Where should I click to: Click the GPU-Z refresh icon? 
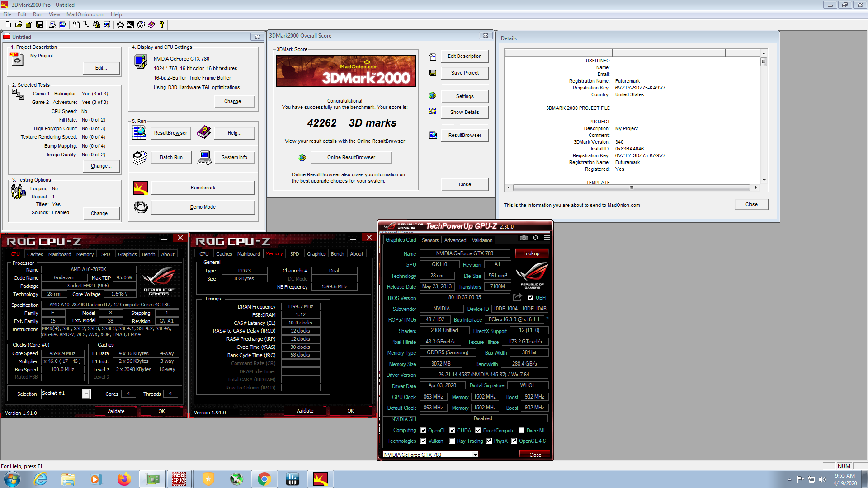pos(535,238)
